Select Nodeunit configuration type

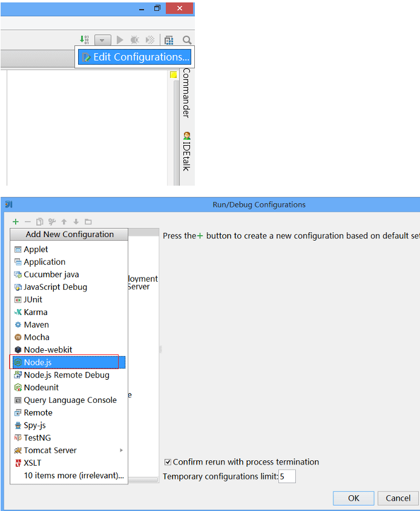coord(69,388)
